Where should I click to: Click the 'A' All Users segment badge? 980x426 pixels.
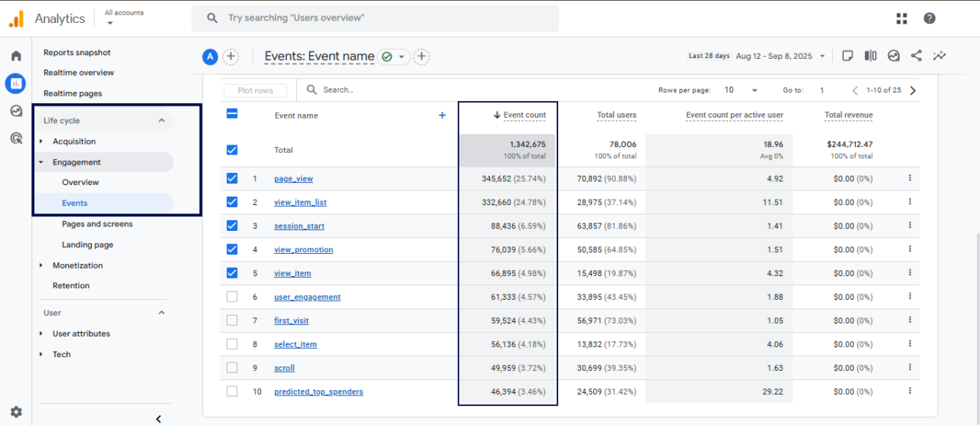210,57
